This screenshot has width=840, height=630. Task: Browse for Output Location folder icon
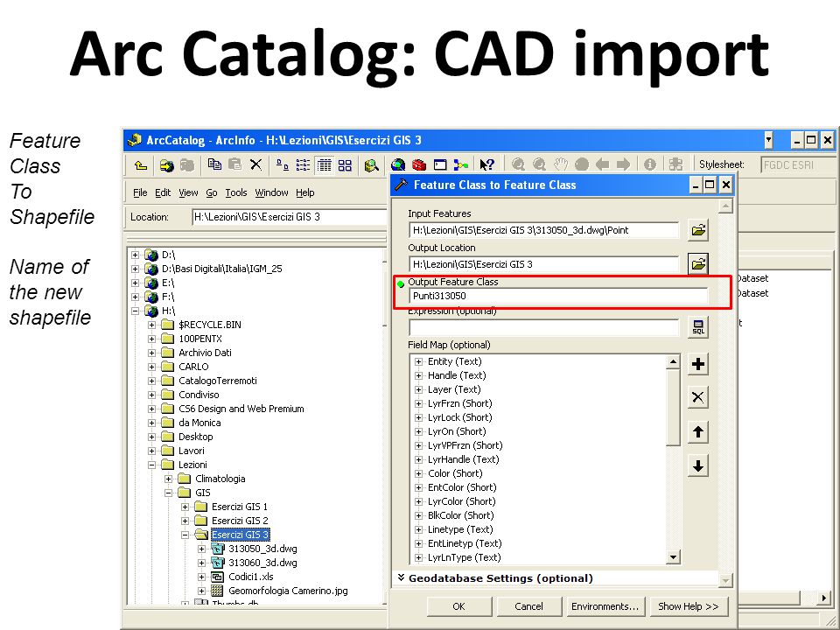[x=698, y=264]
